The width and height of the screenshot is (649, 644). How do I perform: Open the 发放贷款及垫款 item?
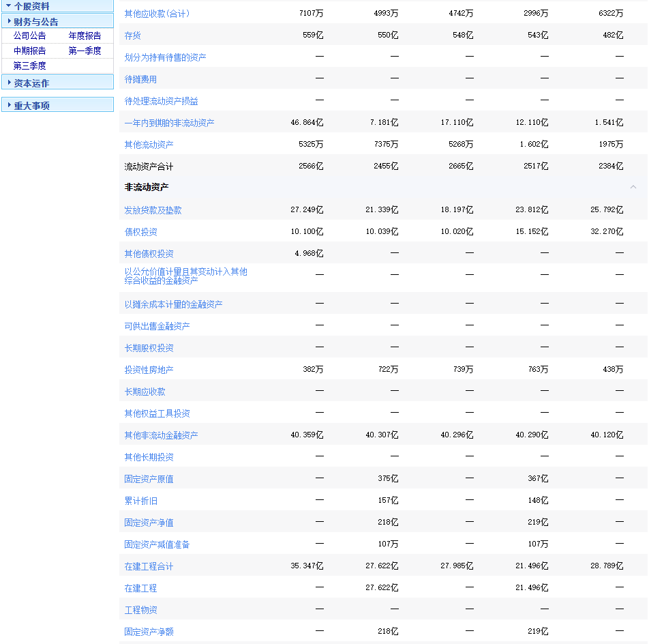click(x=153, y=210)
